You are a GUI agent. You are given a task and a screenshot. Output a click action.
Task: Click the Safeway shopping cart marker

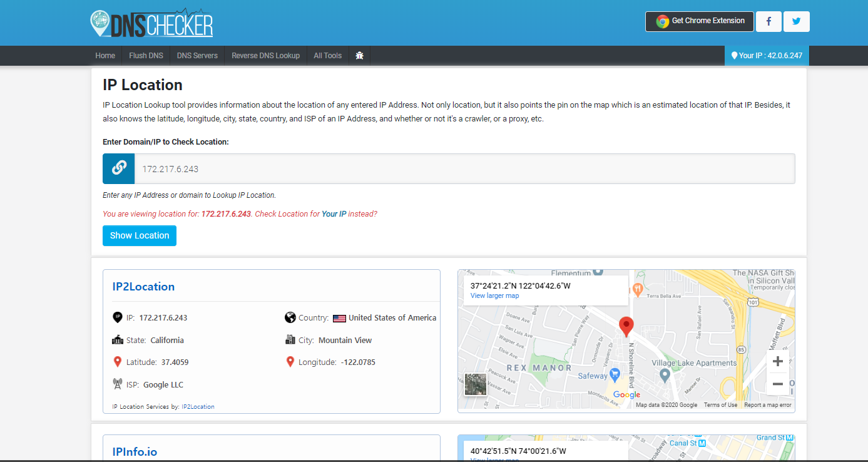tap(615, 376)
